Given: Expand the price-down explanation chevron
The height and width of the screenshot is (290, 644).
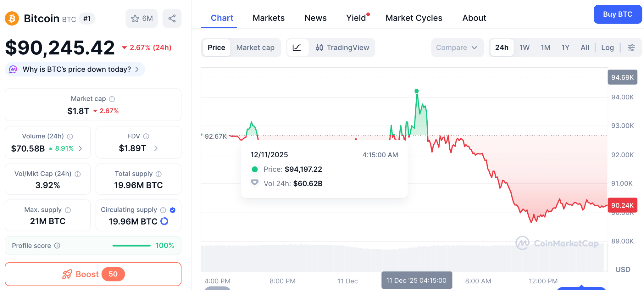Looking at the screenshot, I should click(x=137, y=69).
